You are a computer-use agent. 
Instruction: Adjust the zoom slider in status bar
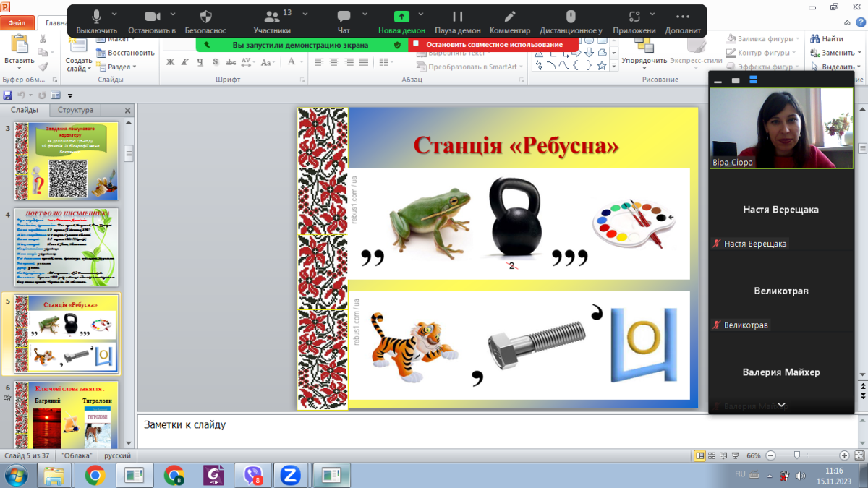(x=796, y=455)
